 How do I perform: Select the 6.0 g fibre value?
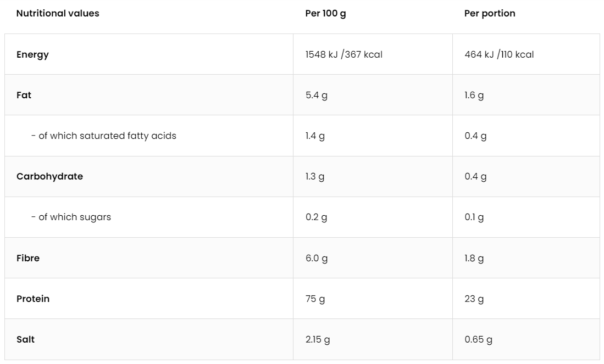pos(317,258)
